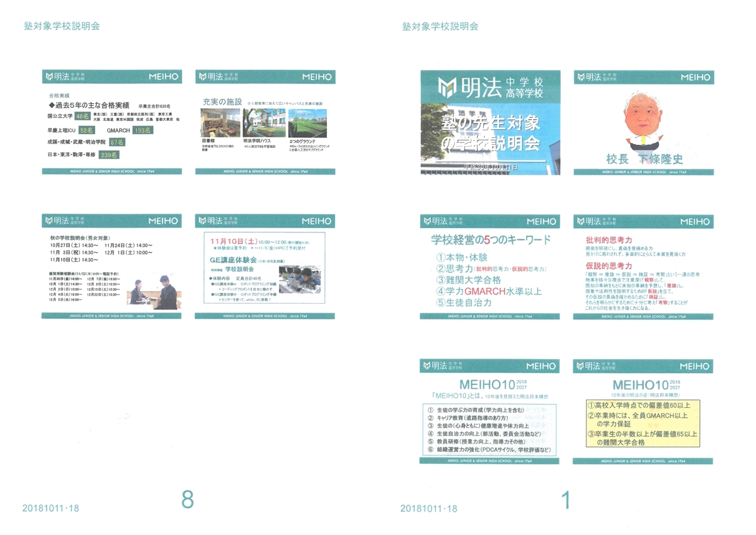Screen dimensions: 756x535
Task: Open the 校長 下條隆史 principal slide
Action: pos(643,122)
